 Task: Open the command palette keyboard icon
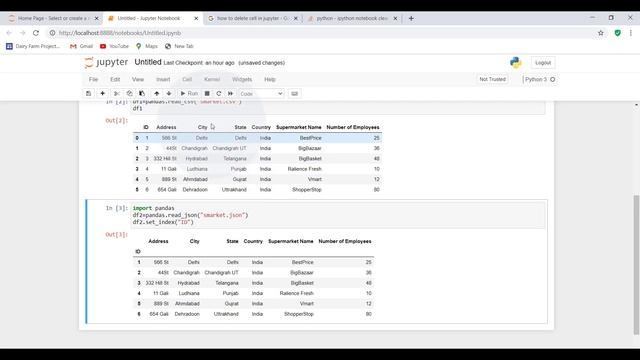[x=294, y=93]
